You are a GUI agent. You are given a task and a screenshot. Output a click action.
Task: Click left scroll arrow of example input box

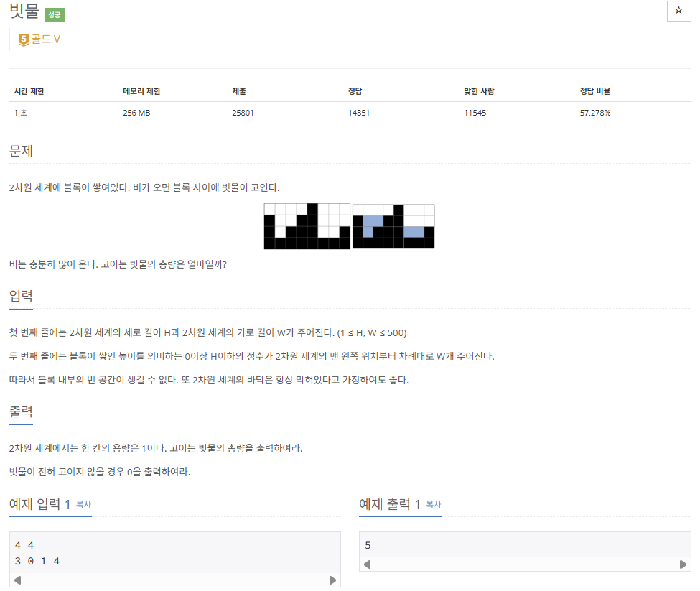tap(17, 580)
